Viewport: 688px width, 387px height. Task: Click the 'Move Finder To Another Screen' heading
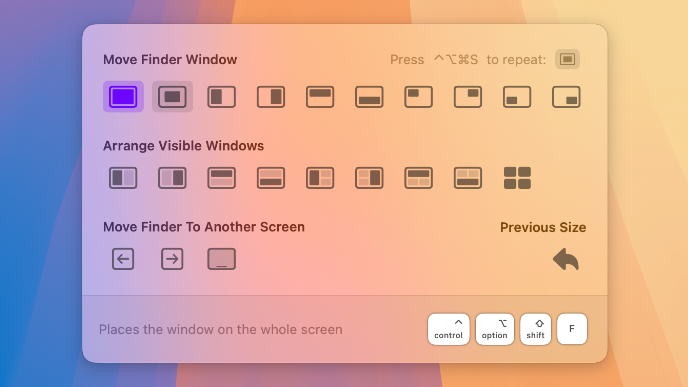[x=204, y=227]
